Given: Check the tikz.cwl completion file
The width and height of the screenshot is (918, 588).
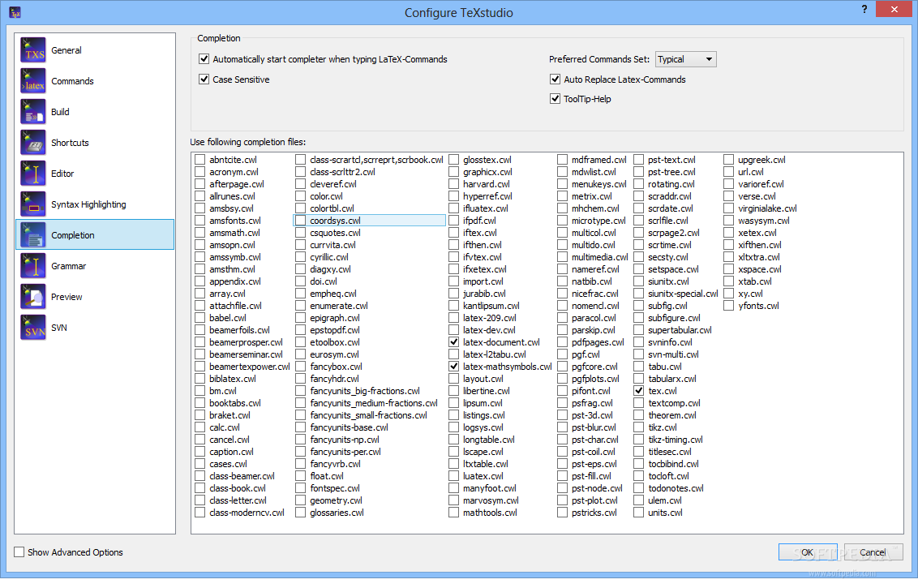Looking at the screenshot, I should (x=639, y=427).
